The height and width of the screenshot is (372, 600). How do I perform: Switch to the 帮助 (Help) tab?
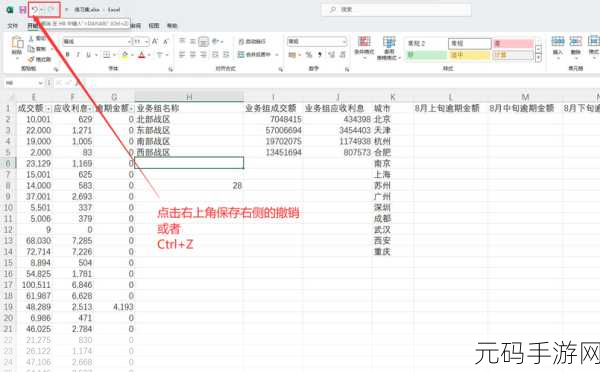click(172, 26)
